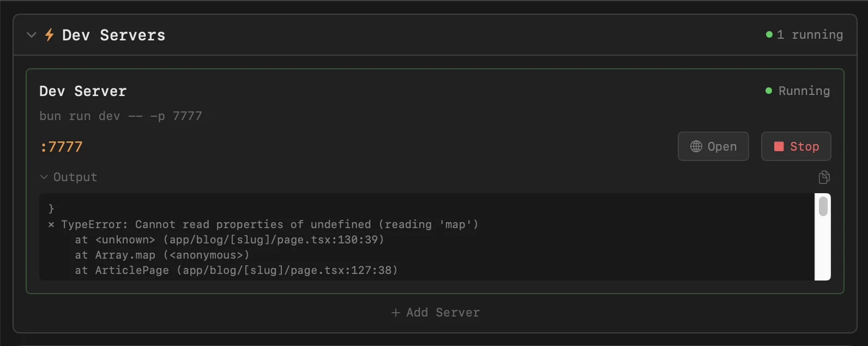The height and width of the screenshot is (346, 868).
Task: Click the Output label
Action: point(75,177)
